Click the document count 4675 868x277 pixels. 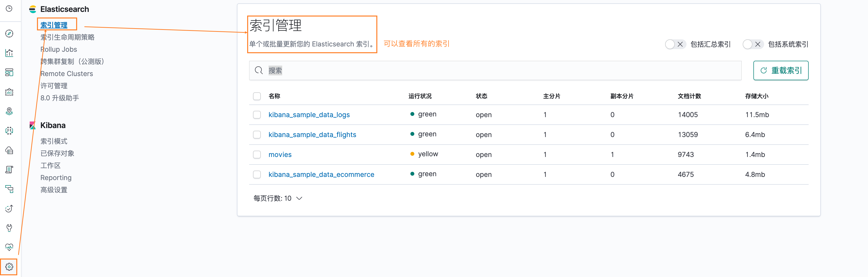(686, 174)
